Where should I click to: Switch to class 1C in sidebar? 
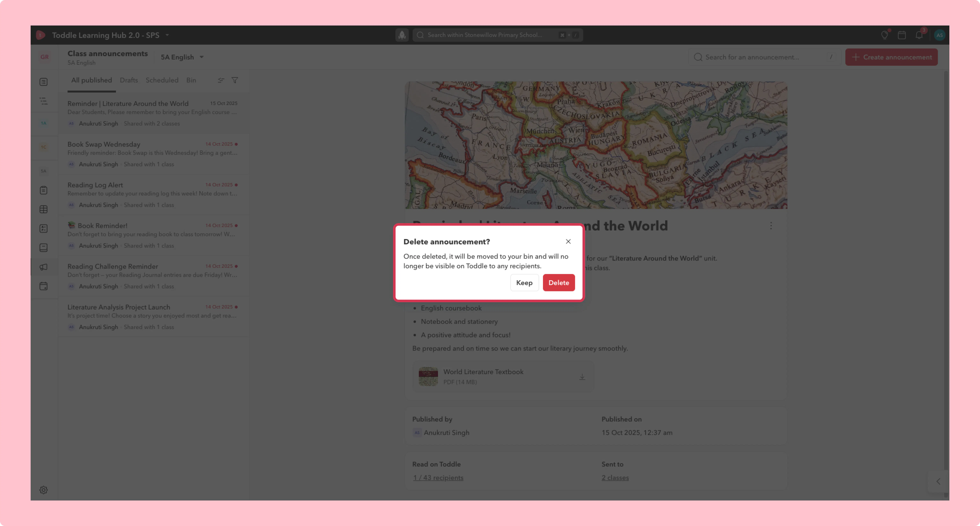44,147
